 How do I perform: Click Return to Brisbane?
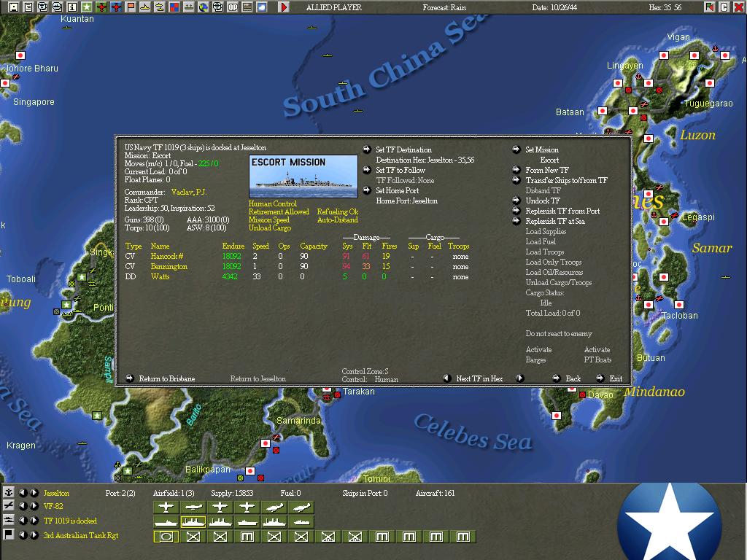tap(167, 378)
